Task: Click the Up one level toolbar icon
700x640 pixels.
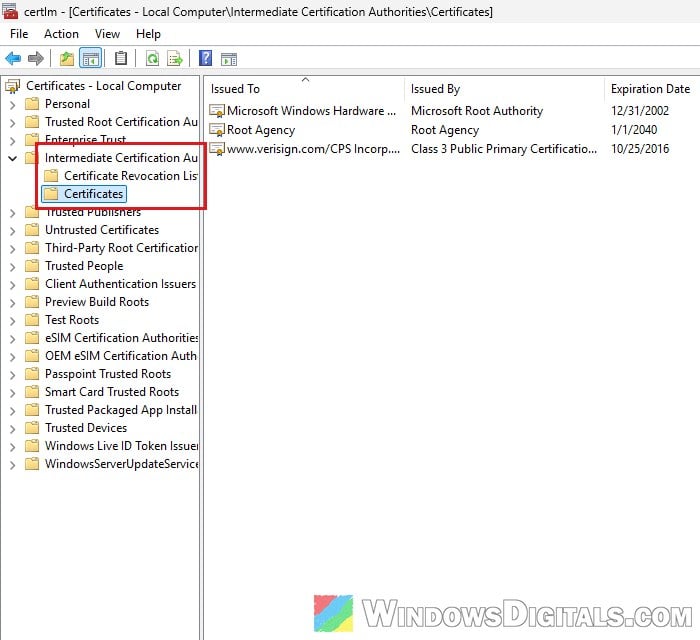Action: pos(67,58)
